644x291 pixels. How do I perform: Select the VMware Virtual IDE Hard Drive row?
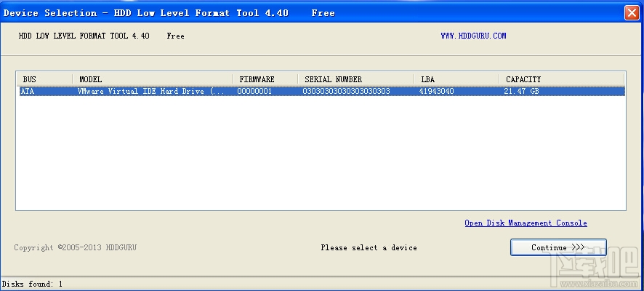(322, 91)
